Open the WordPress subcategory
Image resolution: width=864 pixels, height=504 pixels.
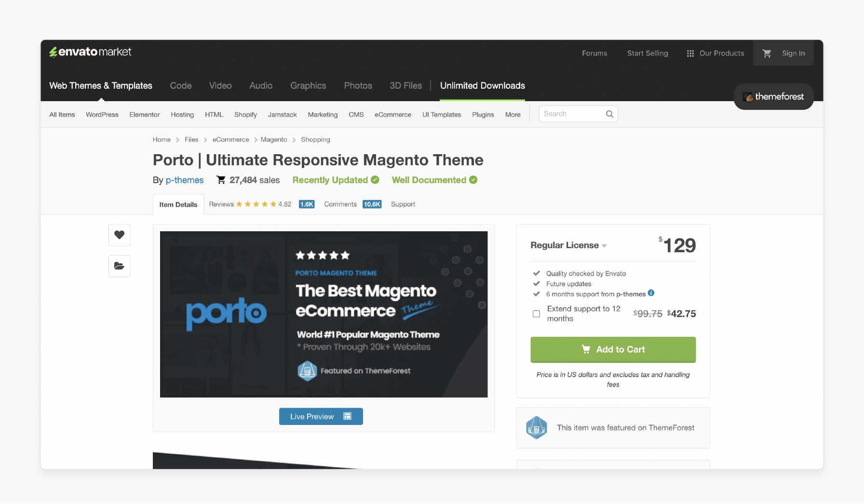tap(102, 115)
